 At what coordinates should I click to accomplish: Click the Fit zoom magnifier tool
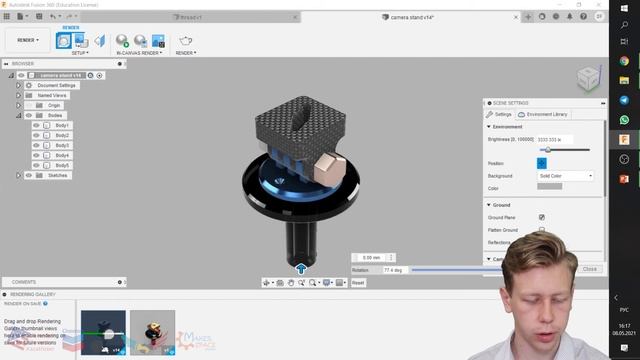pyautogui.click(x=313, y=282)
